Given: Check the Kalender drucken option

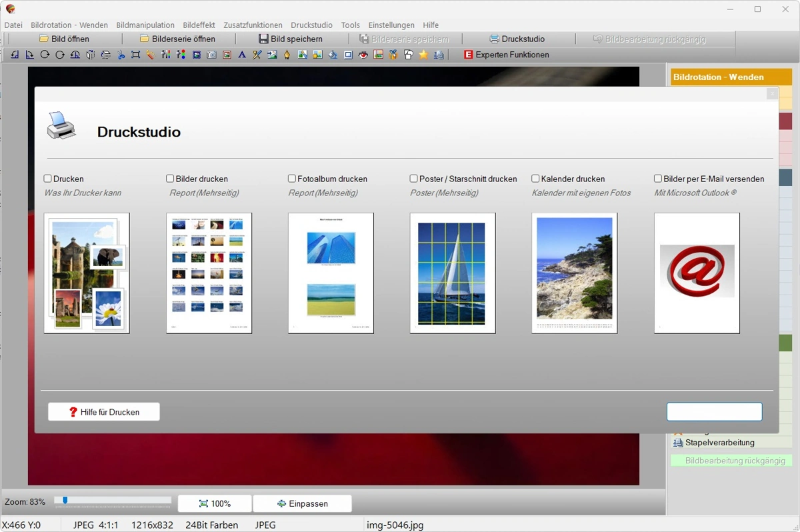Looking at the screenshot, I should [x=535, y=179].
